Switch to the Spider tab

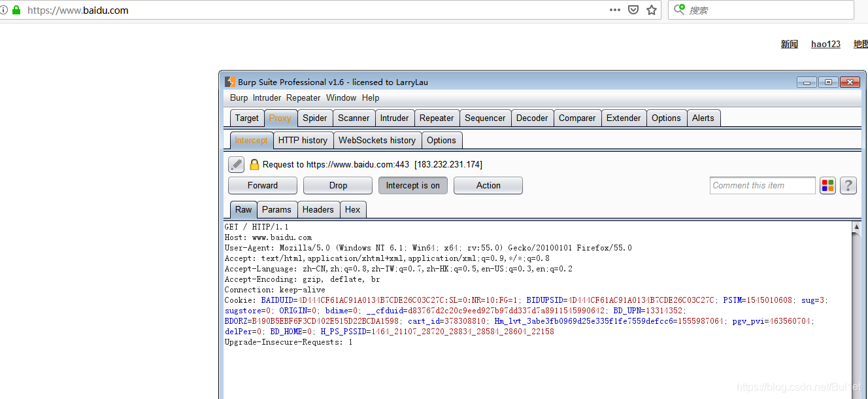(315, 118)
